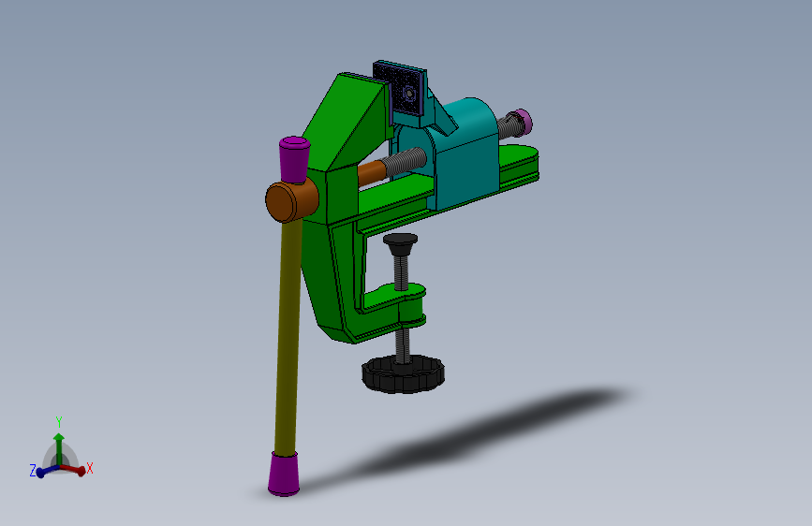Select the black round clamp knob
The width and height of the screenshot is (812, 526).
tap(403, 373)
